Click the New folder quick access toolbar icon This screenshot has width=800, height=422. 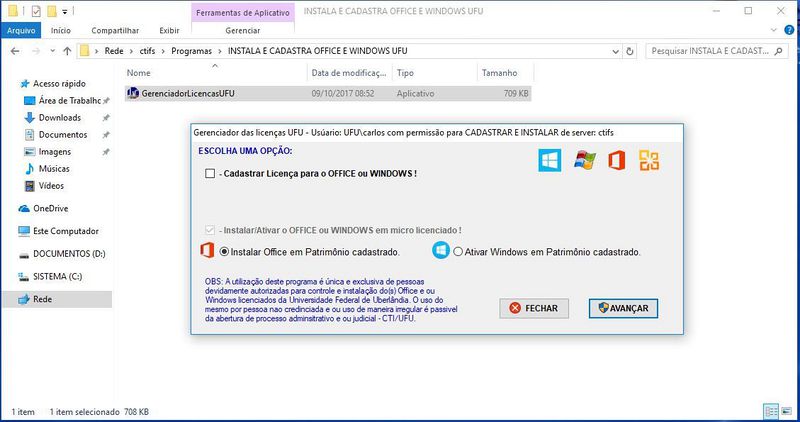(52, 11)
